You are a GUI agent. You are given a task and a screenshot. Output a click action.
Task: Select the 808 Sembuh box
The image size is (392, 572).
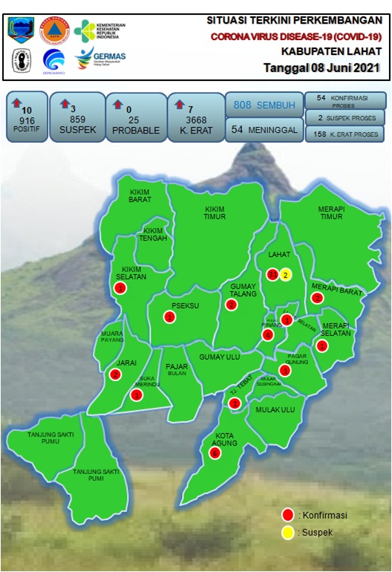click(264, 105)
